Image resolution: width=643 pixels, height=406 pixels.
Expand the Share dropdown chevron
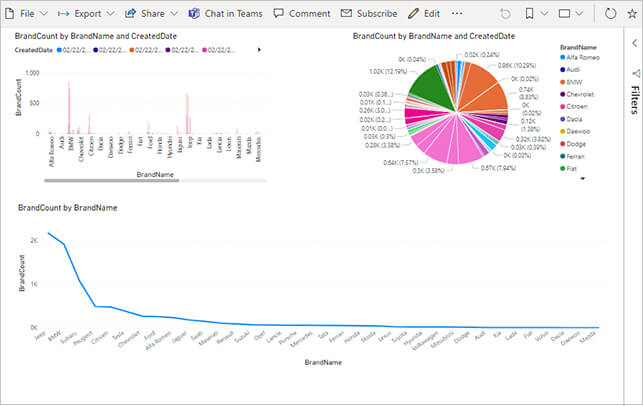pyautogui.click(x=174, y=14)
